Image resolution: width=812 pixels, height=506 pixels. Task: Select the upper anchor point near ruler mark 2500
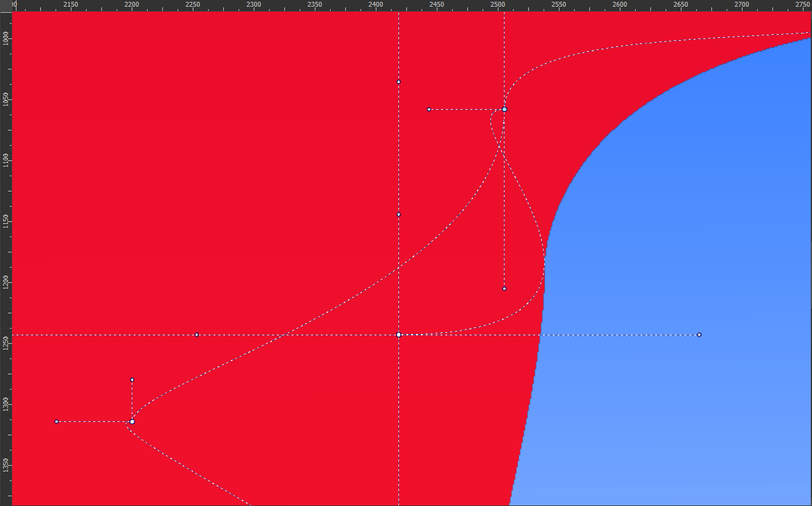(x=505, y=110)
